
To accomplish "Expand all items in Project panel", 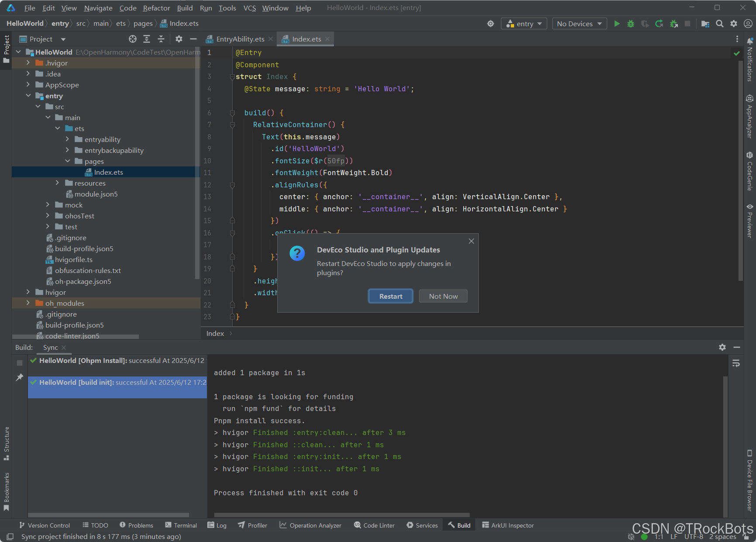I will (147, 39).
